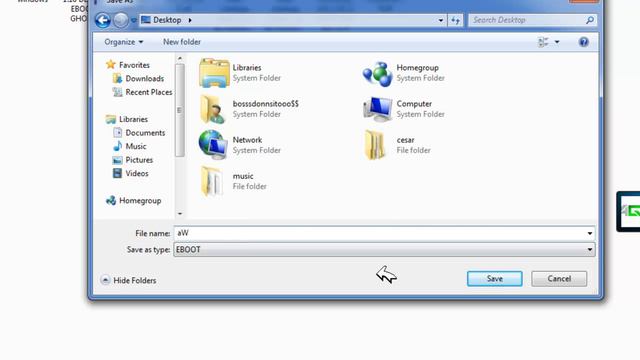Create a New folder

(x=182, y=42)
